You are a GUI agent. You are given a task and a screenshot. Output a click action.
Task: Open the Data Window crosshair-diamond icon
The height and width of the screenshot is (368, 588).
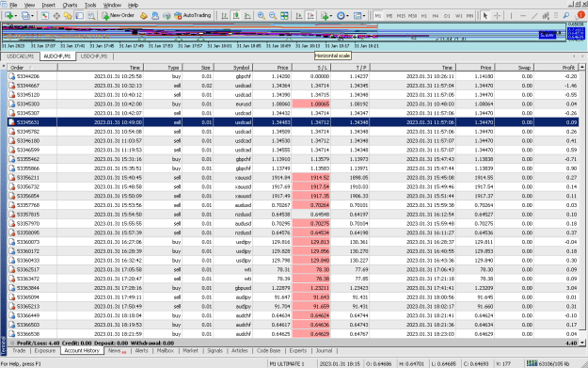[x=56, y=15]
